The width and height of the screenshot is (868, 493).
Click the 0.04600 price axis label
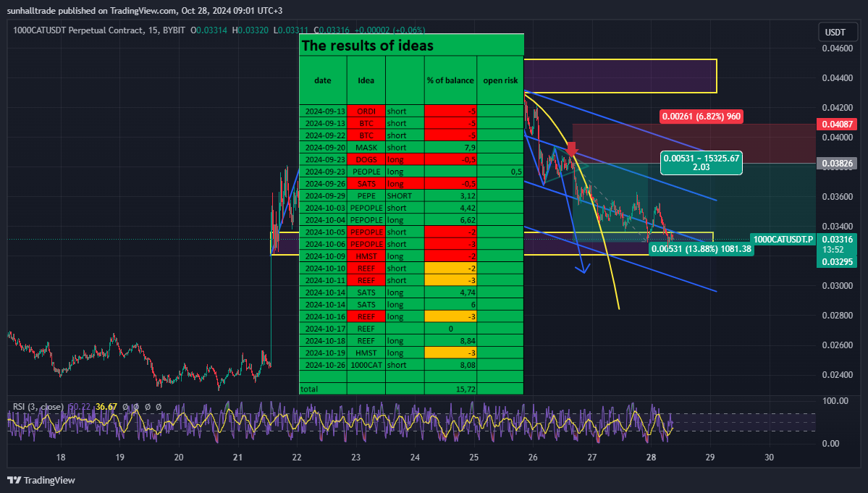[x=837, y=49]
